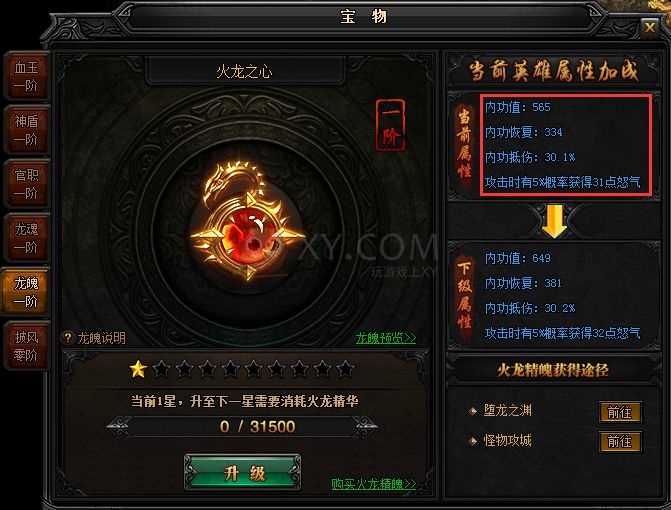Open the 披风 零阶 tab
671x510 pixels.
pyautogui.click(x=27, y=346)
